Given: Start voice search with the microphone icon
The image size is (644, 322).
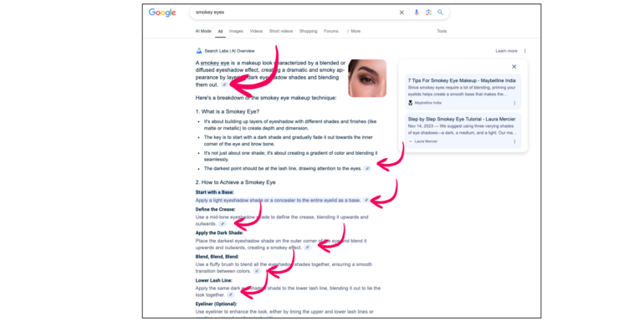Looking at the screenshot, I should click(x=417, y=13).
